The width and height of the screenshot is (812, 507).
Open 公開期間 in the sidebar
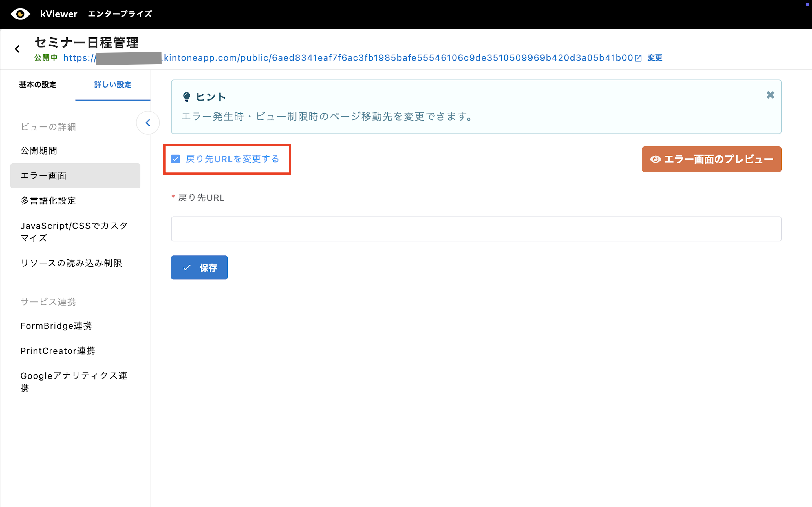coord(39,151)
